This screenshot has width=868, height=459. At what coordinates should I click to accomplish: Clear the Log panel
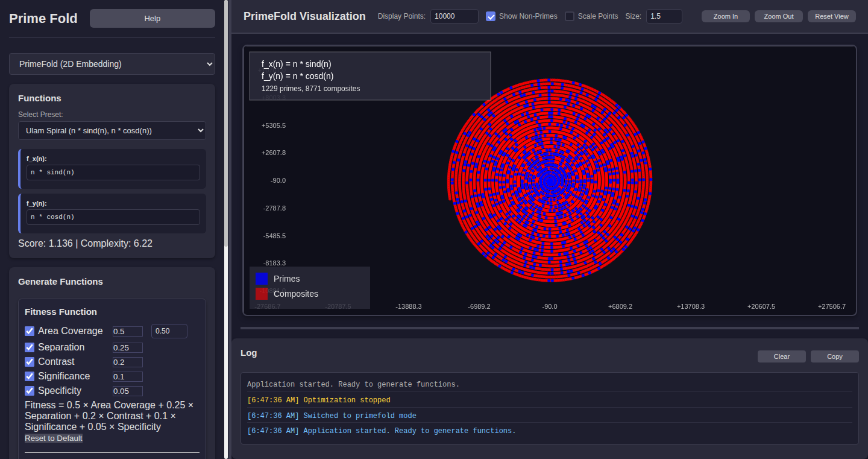click(782, 356)
